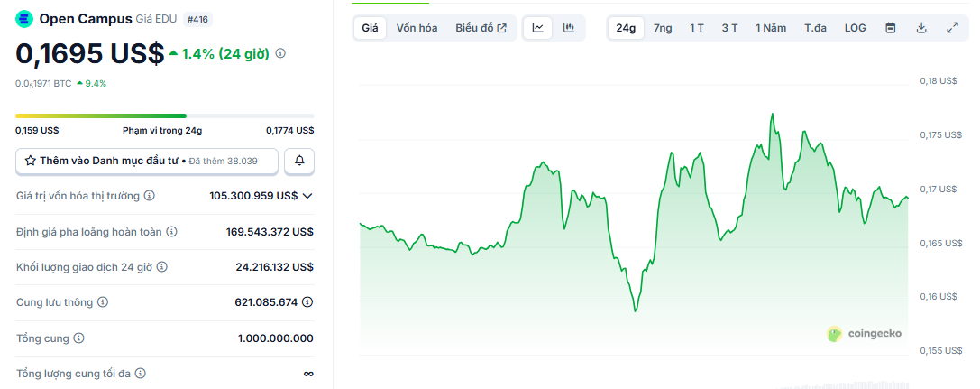Expand chart to fullscreen

tap(952, 27)
